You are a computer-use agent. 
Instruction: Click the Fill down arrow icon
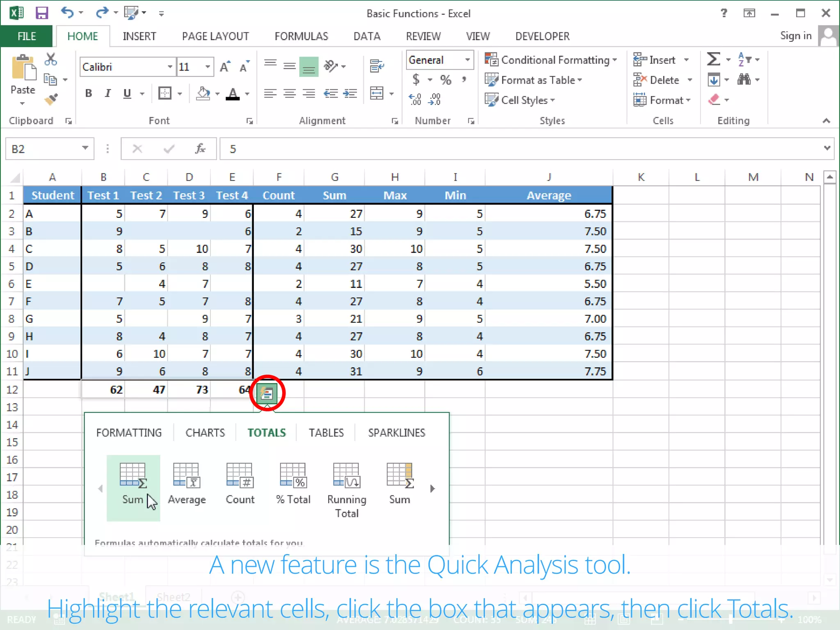coord(714,79)
